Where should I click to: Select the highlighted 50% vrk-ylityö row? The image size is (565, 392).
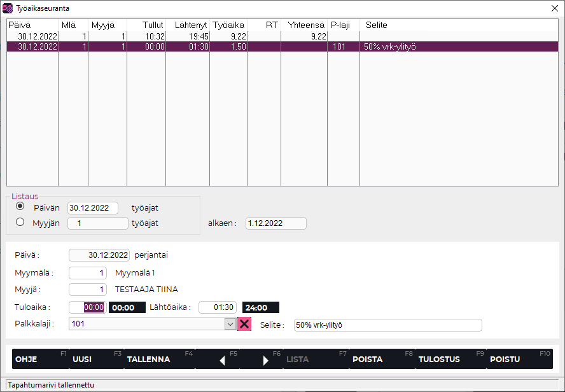[x=191, y=46]
